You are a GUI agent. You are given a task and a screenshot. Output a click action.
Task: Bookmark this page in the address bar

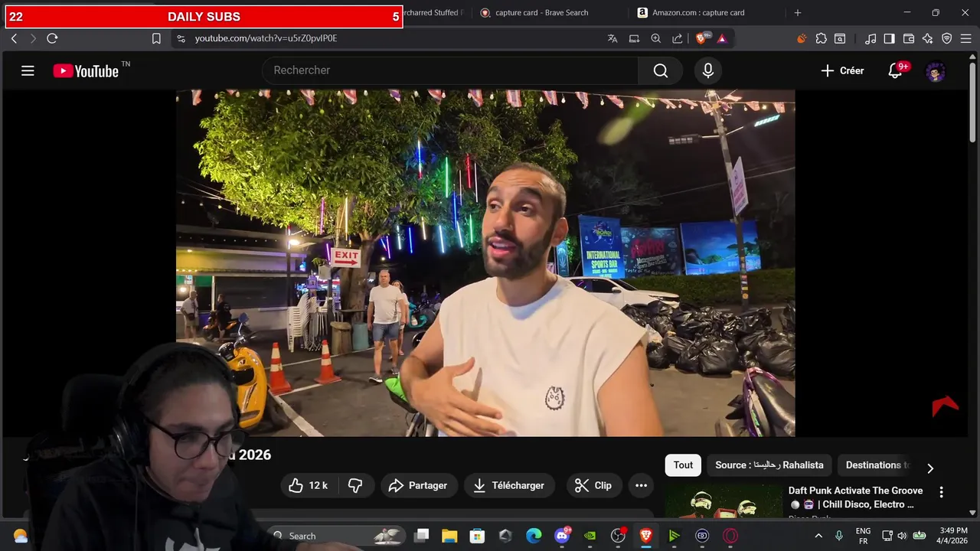[156, 38]
